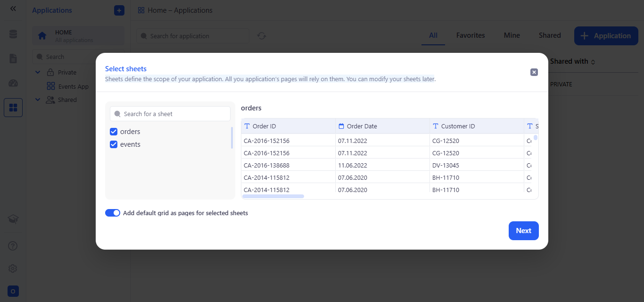The image size is (644, 302).
Task: Uncheck the orders sheet checkbox
Action: [114, 132]
